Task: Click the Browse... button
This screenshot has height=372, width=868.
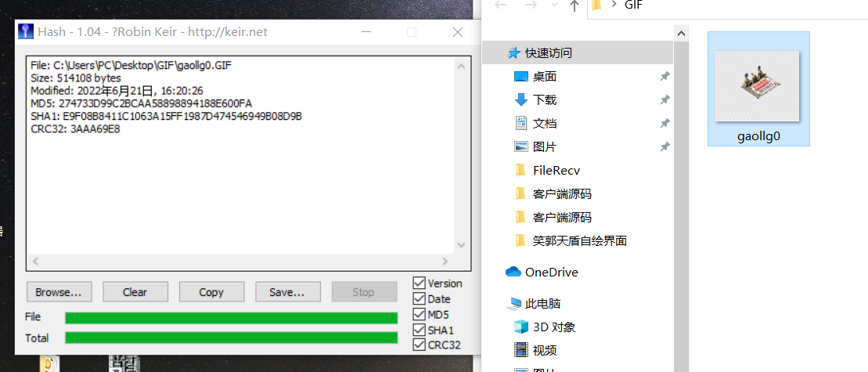Action: click(x=59, y=292)
